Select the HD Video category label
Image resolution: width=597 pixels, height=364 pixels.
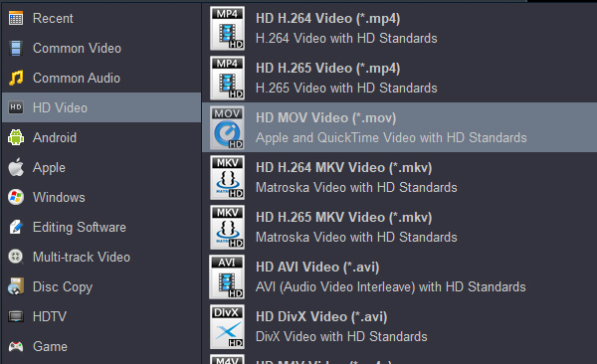tap(60, 107)
